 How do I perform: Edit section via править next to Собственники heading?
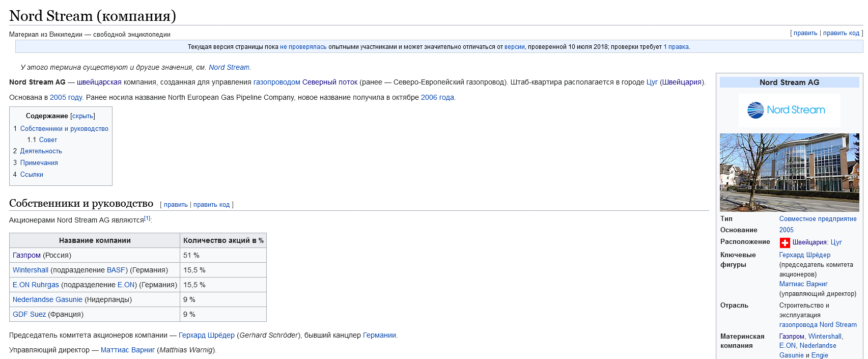coord(176,205)
